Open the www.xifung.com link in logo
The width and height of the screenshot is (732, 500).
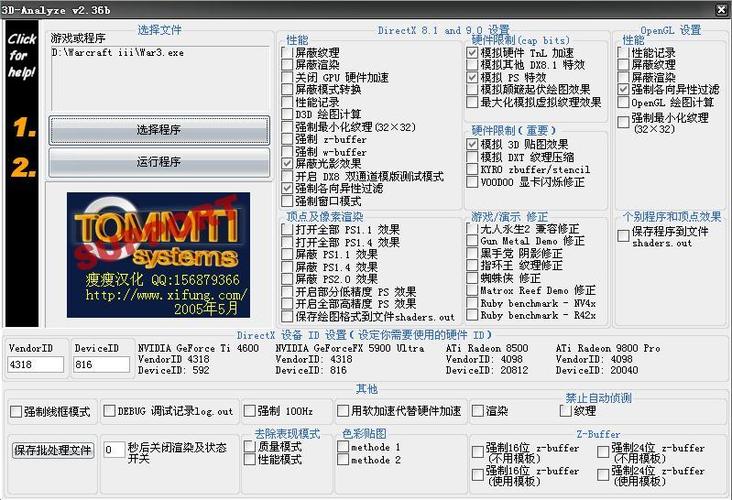click(x=164, y=296)
